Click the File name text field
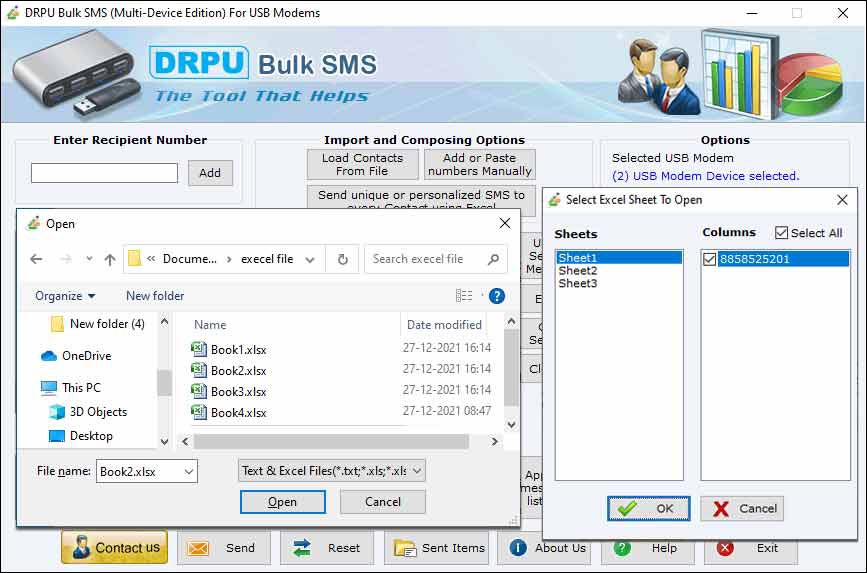 (139, 471)
